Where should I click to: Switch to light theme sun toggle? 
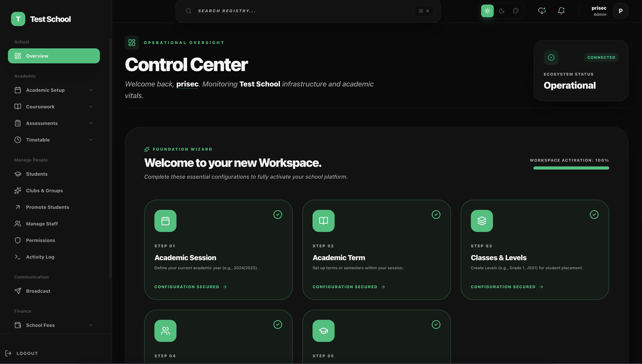[x=487, y=11]
